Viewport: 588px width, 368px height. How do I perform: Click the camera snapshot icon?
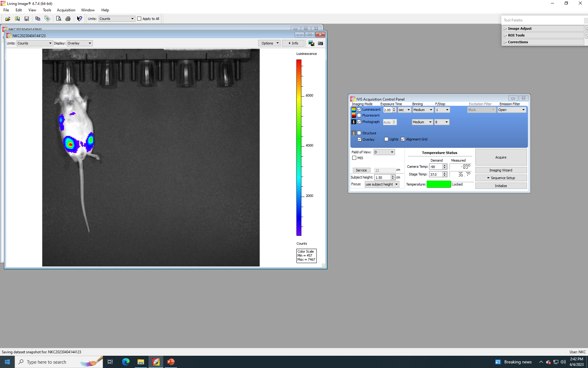[320, 43]
